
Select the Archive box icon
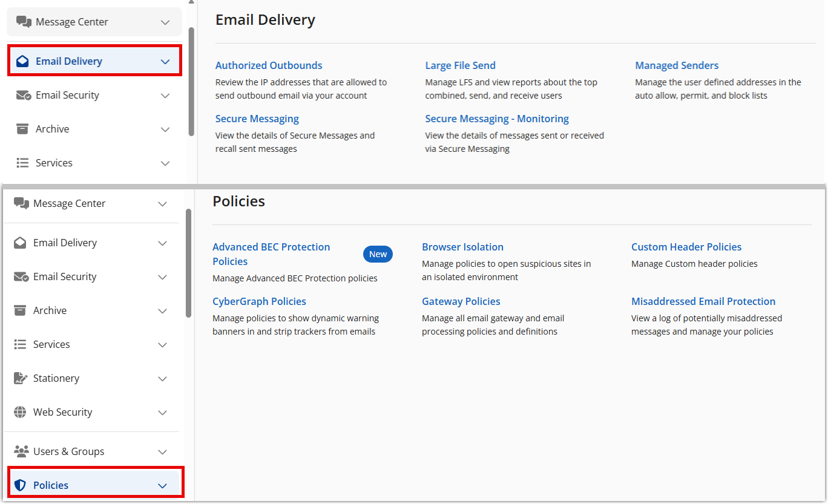(x=21, y=310)
